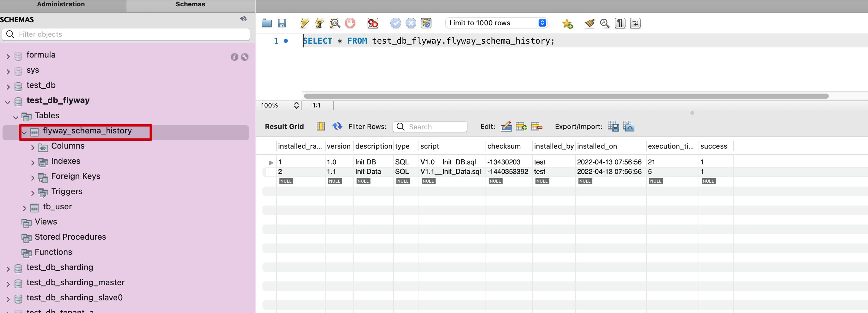Stop the running query
868x313 pixels.
[x=350, y=23]
